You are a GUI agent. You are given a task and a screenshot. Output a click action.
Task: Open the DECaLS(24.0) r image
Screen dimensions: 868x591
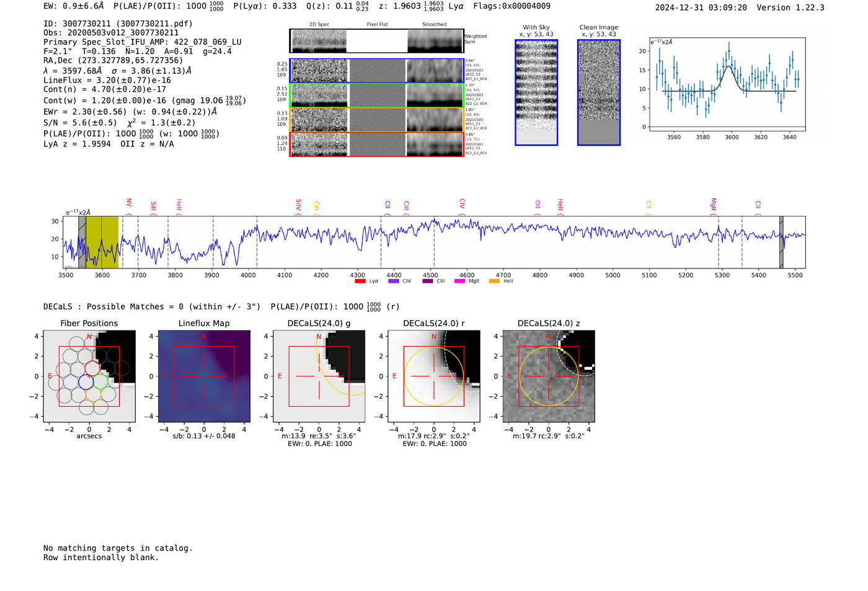click(x=434, y=376)
